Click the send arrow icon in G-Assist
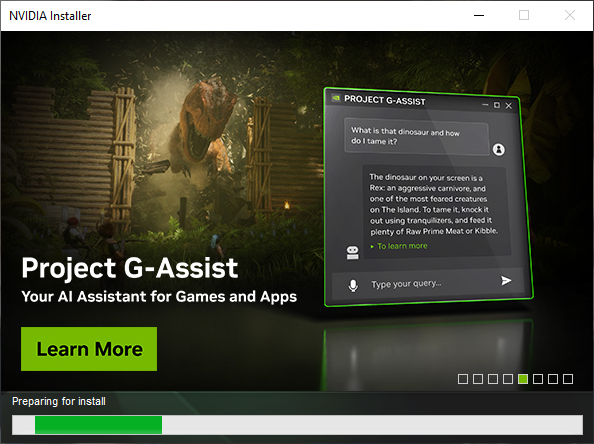594x444 pixels. 506,281
